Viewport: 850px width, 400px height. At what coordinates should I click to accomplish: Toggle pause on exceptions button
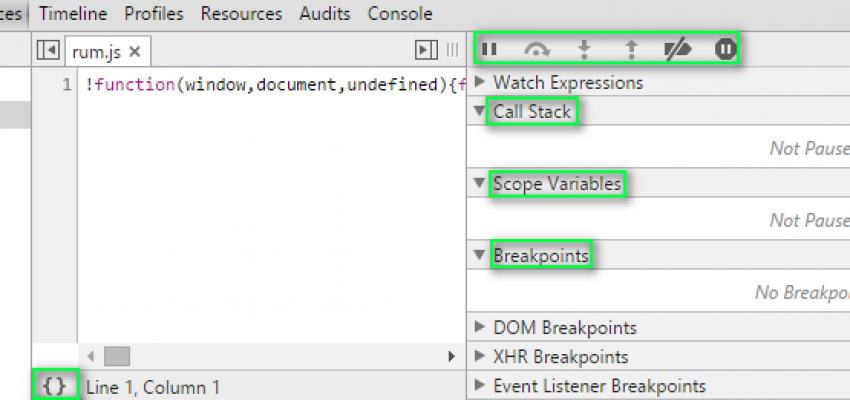[x=725, y=48]
